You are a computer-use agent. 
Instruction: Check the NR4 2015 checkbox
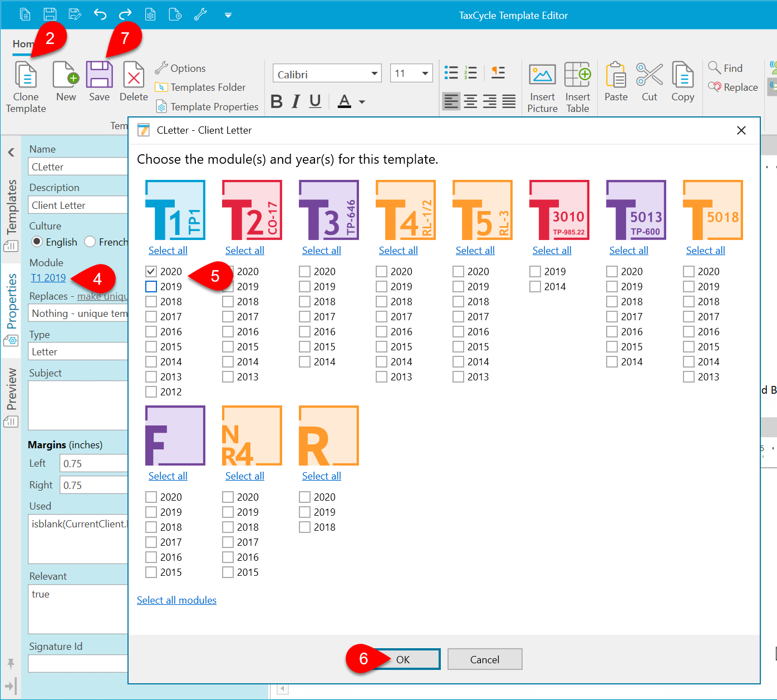pyautogui.click(x=228, y=572)
